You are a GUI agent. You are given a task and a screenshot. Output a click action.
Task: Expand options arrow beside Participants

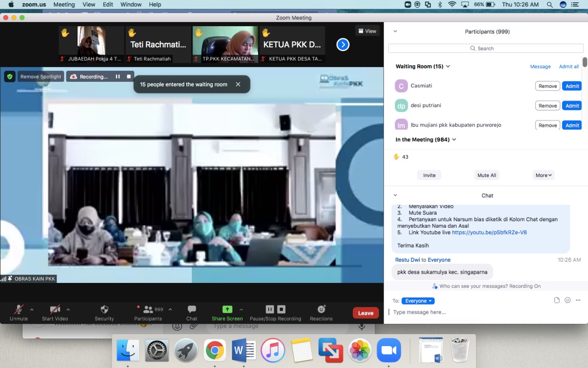click(x=170, y=310)
